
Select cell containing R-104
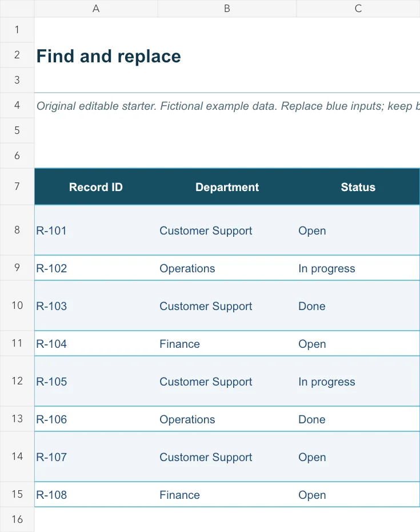pyautogui.click(x=96, y=343)
